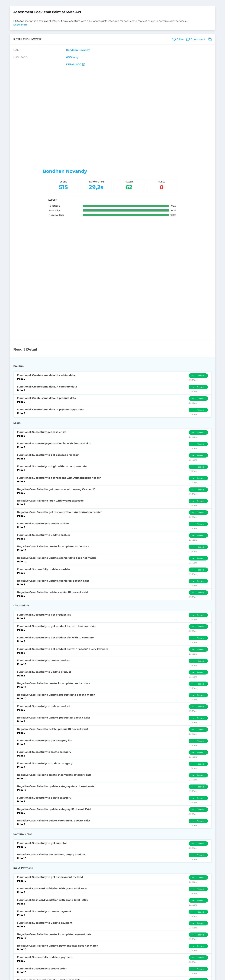This screenshot has height=980, width=225.
Task: Click Passed badge for Succesfully to delete product
Action: (198, 707)
